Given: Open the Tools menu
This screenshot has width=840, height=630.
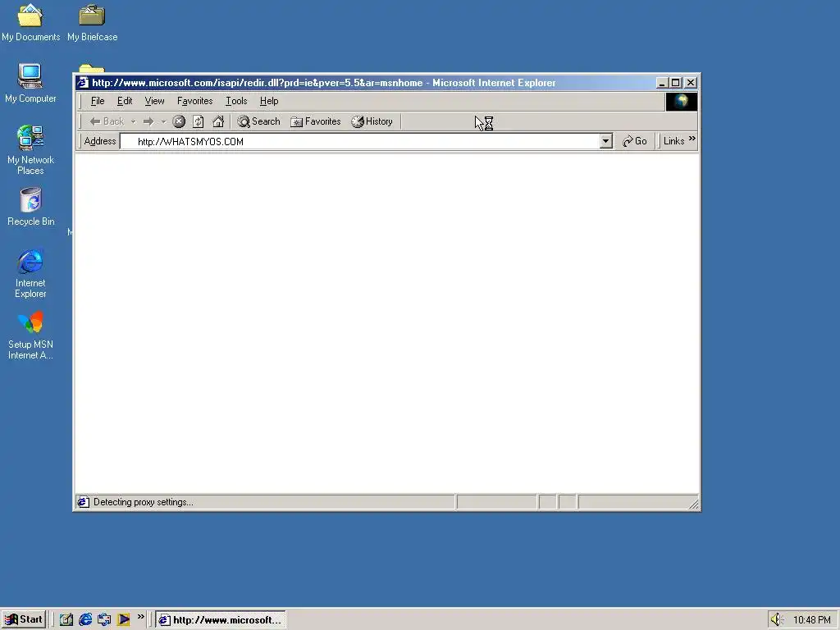Looking at the screenshot, I should pos(236,101).
